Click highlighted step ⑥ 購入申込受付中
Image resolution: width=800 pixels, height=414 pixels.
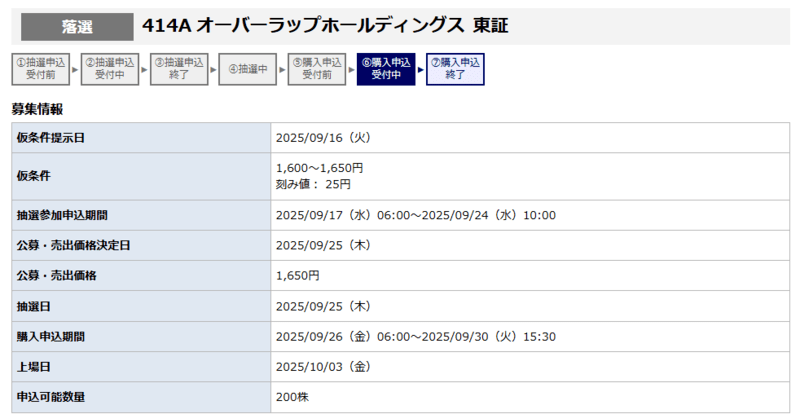coord(385,69)
